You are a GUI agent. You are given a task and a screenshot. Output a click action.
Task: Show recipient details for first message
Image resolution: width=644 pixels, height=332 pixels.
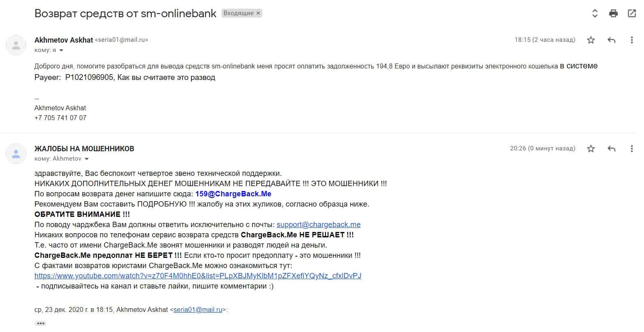[x=61, y=50]
